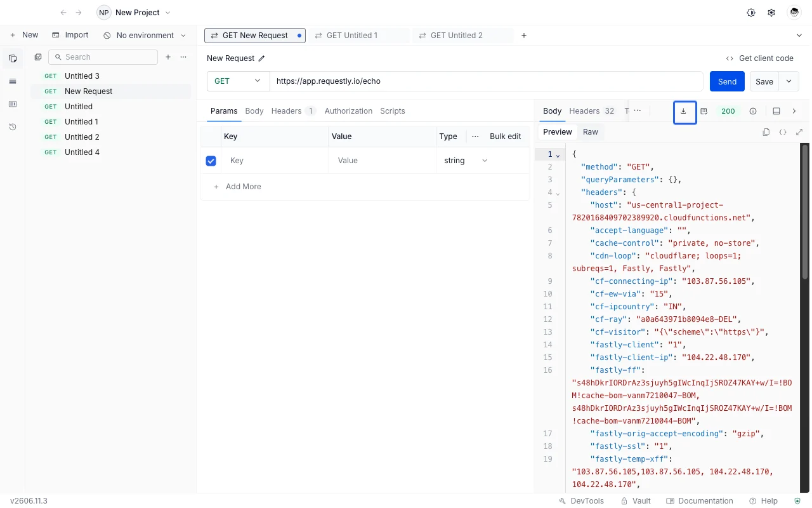Open the GET method dropdown
The height and width of the screenshot is (508, 812).
click(239, 81)
